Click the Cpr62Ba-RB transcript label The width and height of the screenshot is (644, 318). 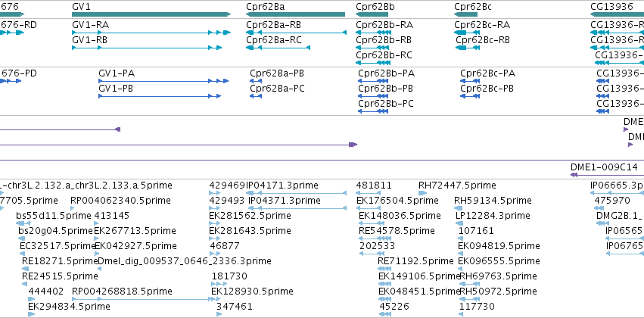pyautogui.click(x=273, y=25)
